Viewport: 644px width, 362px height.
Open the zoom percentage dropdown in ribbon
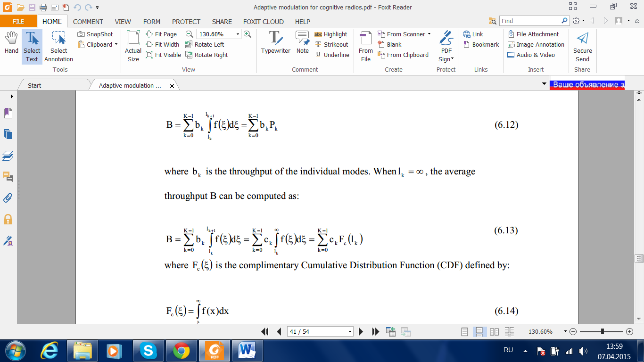point(238,34)
